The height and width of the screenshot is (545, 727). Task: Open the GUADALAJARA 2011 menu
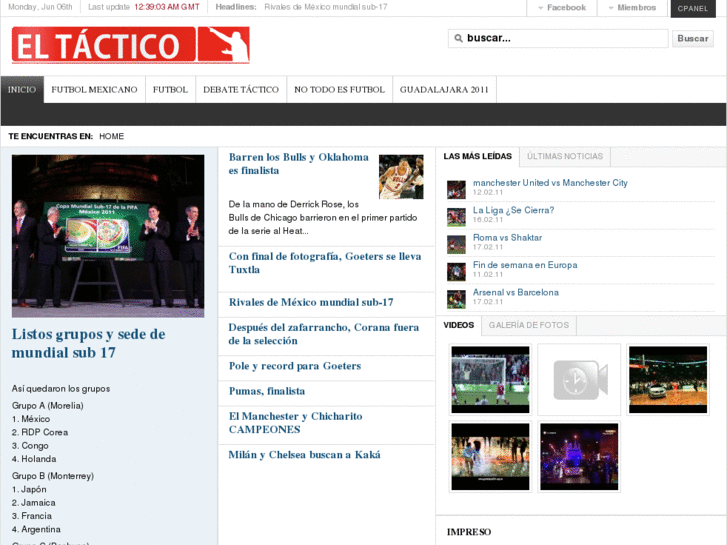pos(444,90)
